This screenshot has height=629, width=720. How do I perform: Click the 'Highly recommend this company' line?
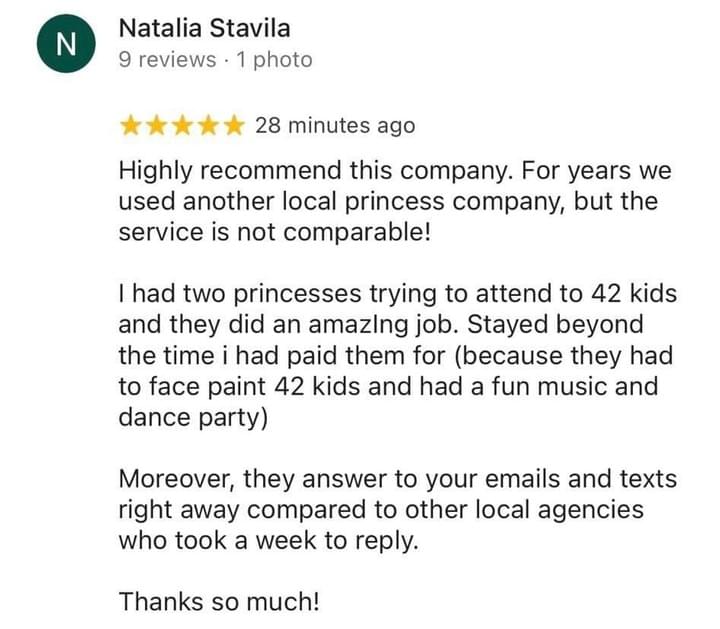tap(394, 170)
